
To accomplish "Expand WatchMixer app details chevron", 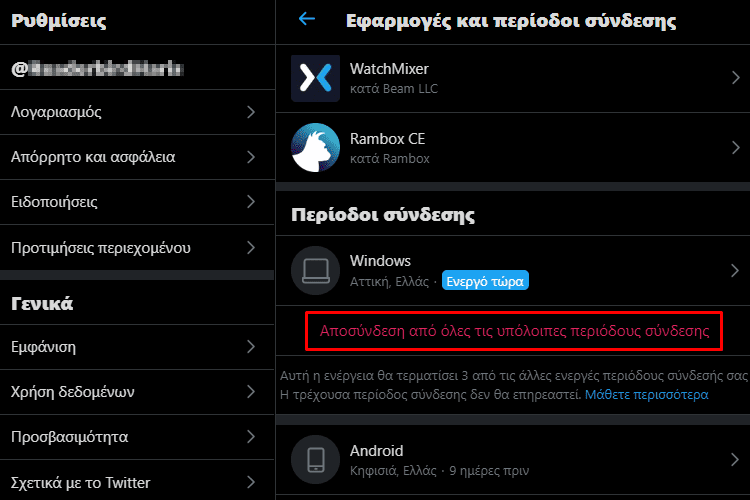I will [x=736, y=78].
